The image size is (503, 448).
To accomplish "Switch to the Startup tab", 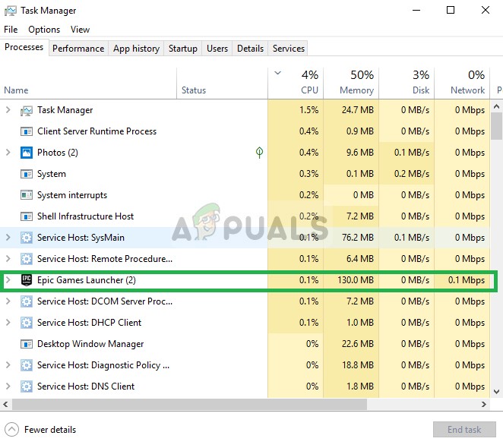I will tap(183, 49).
